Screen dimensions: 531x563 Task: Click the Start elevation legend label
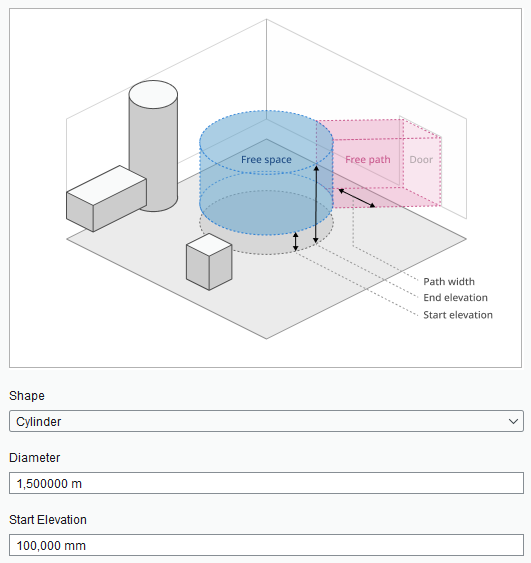(x=458, y=315)
